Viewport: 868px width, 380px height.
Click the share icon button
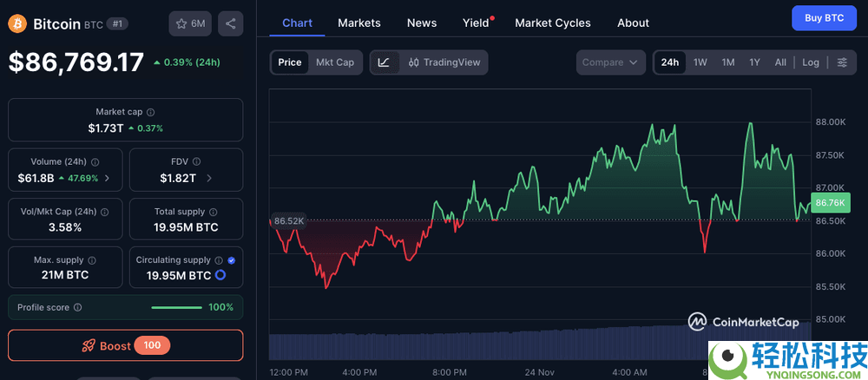pos(230,23)
